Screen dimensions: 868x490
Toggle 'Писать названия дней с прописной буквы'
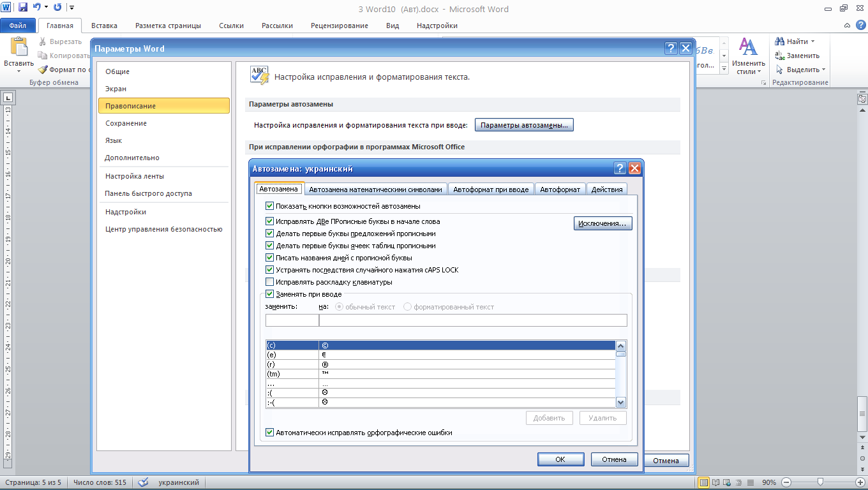point(269,258)
